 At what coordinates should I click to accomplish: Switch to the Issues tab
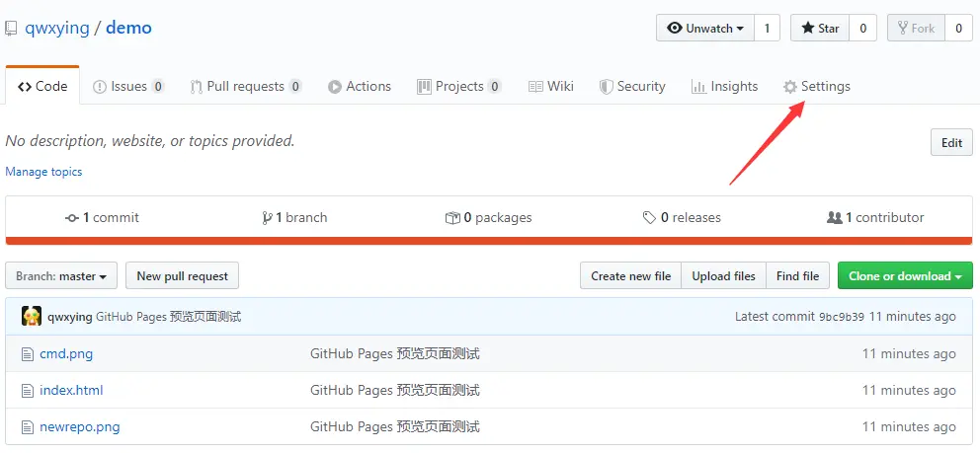(x=128, y=86)
